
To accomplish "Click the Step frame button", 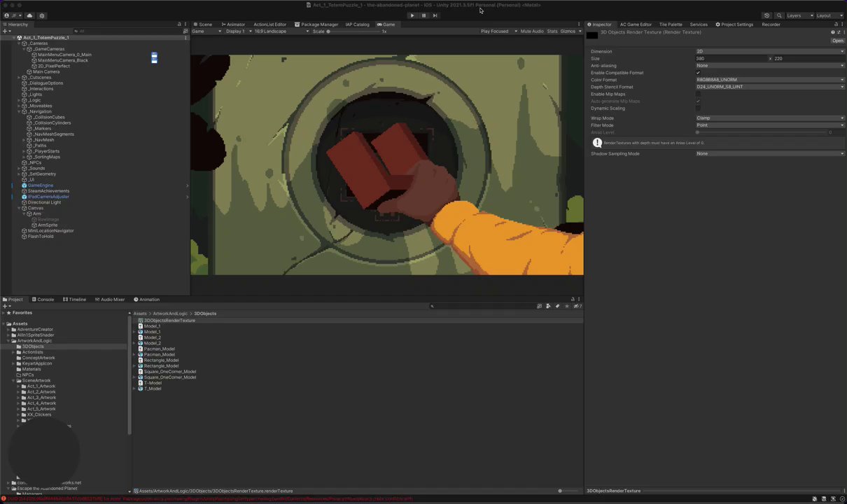I will pos(435,15).
